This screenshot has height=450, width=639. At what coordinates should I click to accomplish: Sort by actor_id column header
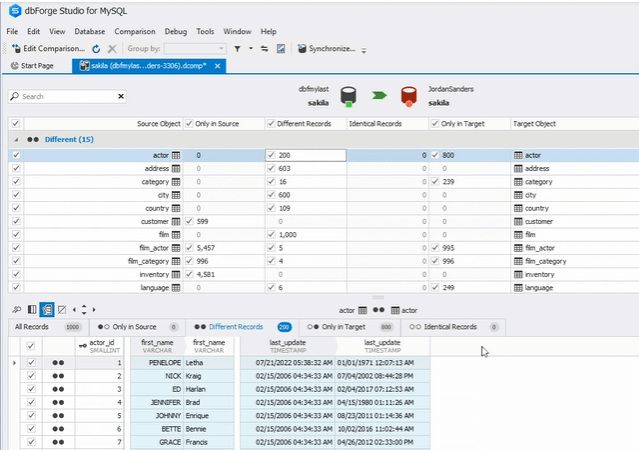(x=100, y=346)
